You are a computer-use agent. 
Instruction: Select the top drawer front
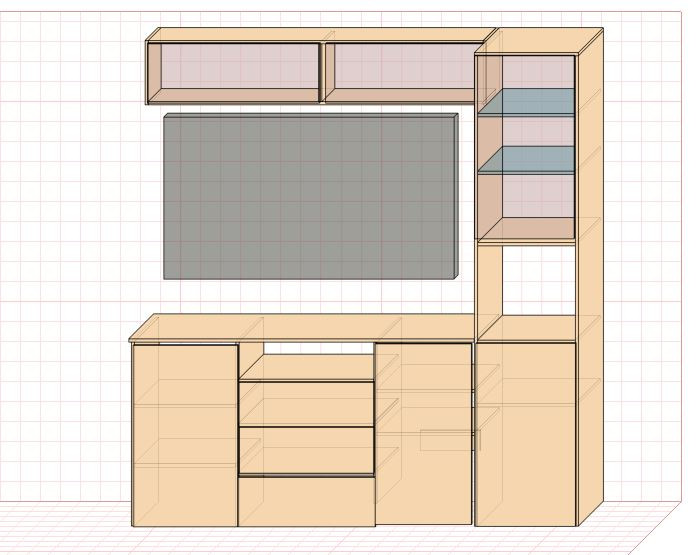point(306,403)
